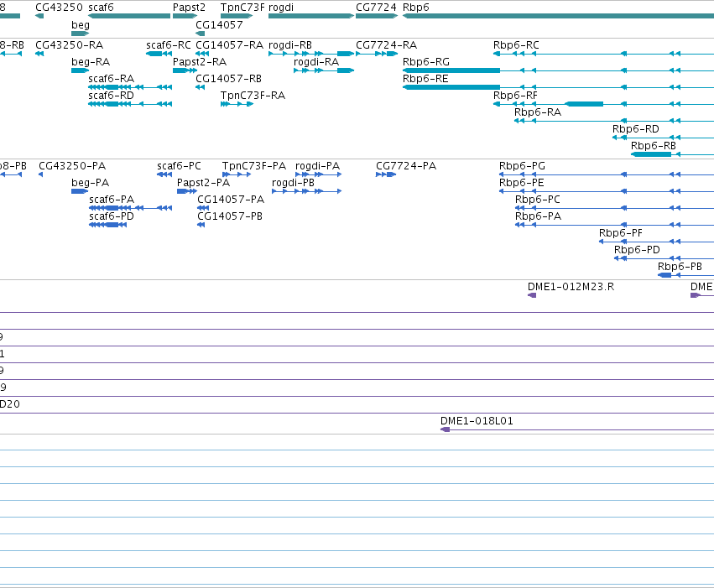The image size is (714, 588).
Task: Select the "Rbp6-PA" protein label
Action: 539,216
